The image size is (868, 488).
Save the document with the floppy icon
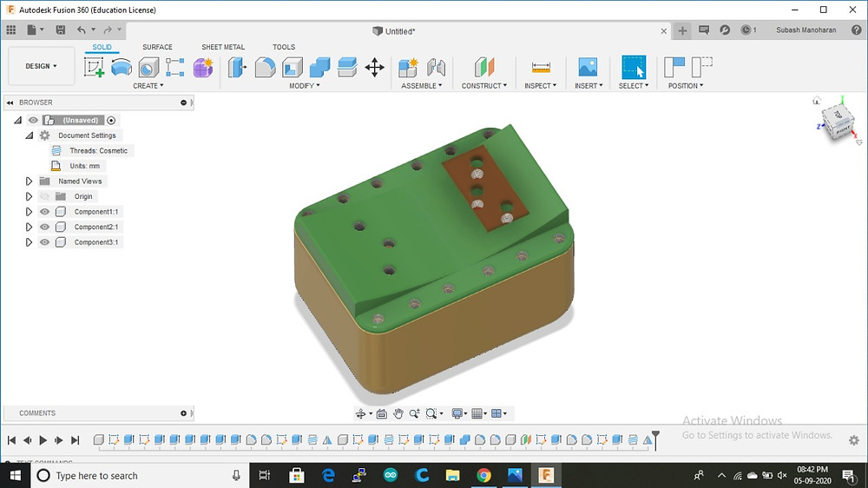point(61,30)
